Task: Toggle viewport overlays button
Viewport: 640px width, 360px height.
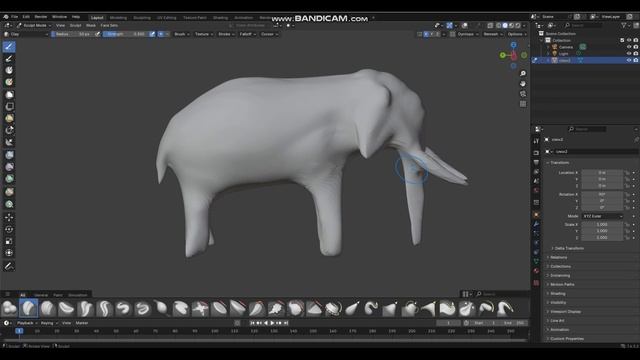Action: click(464, 25)
